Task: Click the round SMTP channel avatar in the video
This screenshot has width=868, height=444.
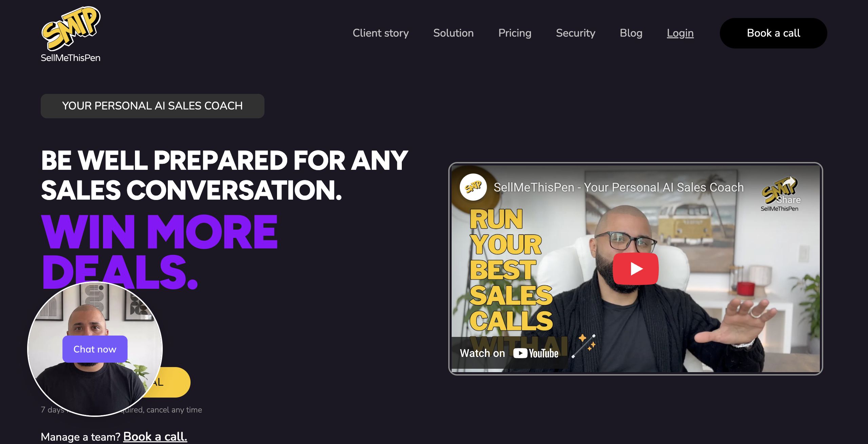Action: click(473, 187)
